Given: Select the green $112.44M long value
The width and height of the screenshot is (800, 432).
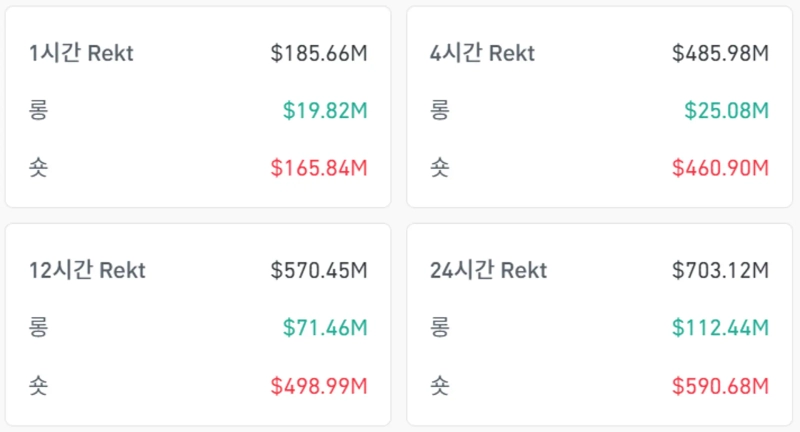Looking at the screenshot, I should click(721, 327).
